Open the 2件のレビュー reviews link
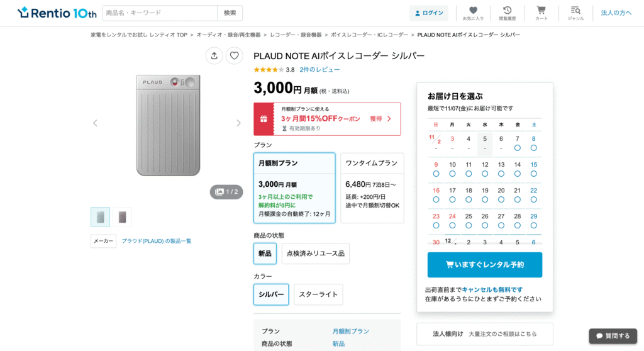This screenshot has width=644, height=351. point(319,70)
